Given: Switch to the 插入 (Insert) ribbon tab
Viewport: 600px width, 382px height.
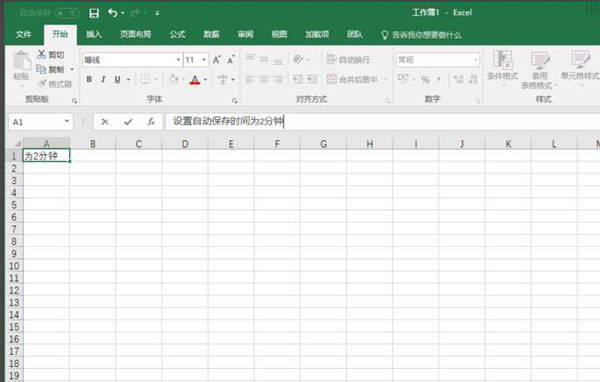Looking at the screenshot, I should (x=94, y=34).
